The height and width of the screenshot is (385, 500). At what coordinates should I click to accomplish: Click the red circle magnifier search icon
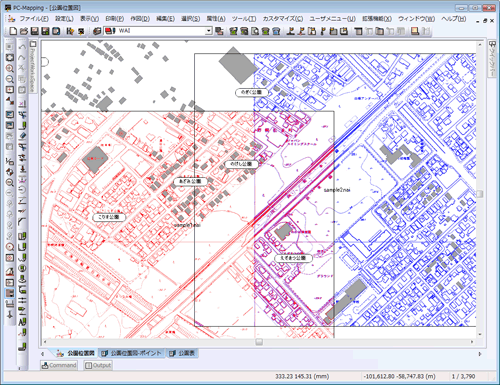pos(10,247)
